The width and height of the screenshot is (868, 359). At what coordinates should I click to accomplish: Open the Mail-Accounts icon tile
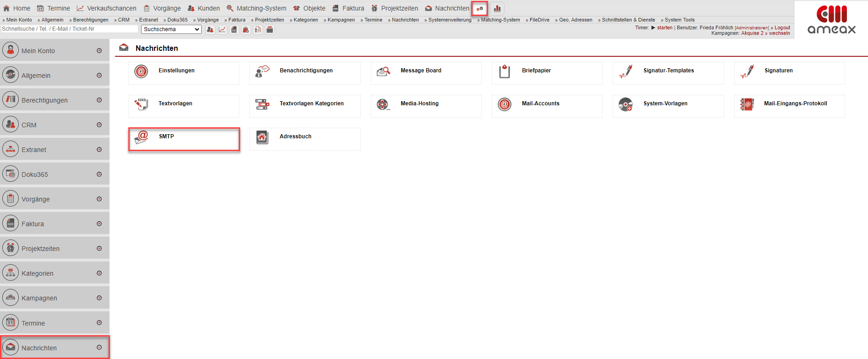point(505,104)
